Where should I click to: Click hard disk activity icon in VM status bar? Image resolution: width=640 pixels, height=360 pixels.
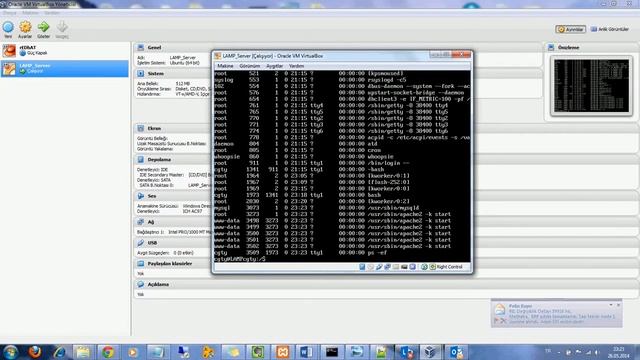pyautogui.click(x=362, y=267)
